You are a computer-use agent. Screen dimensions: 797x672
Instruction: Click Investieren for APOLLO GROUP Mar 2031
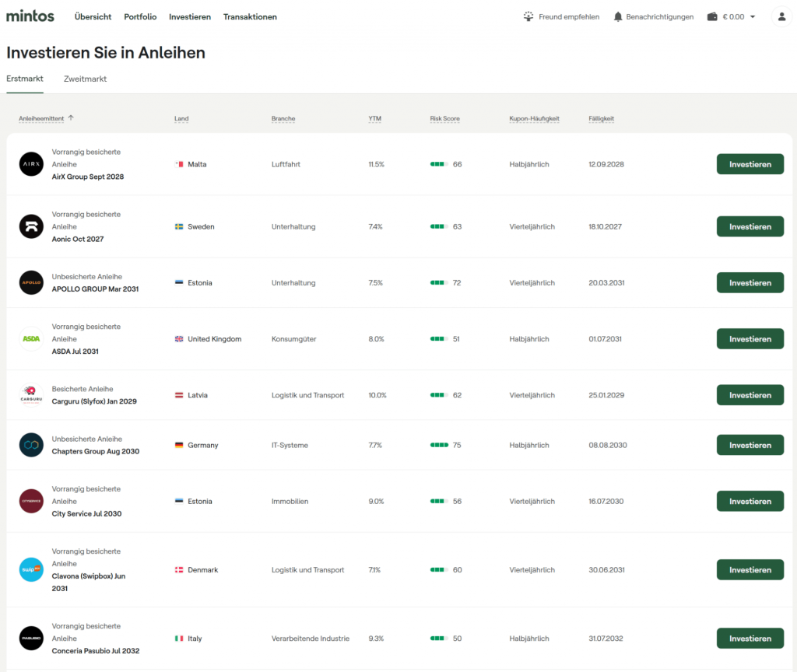[x=750, y=283]
